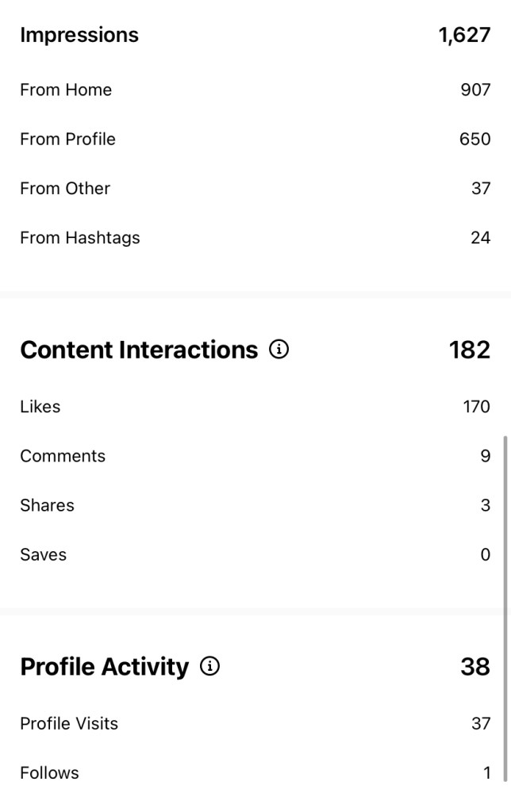Select the 38 profile activity total
Image resolution: width=511 pixels, height=812 pixels.
[x=474, y=667]
